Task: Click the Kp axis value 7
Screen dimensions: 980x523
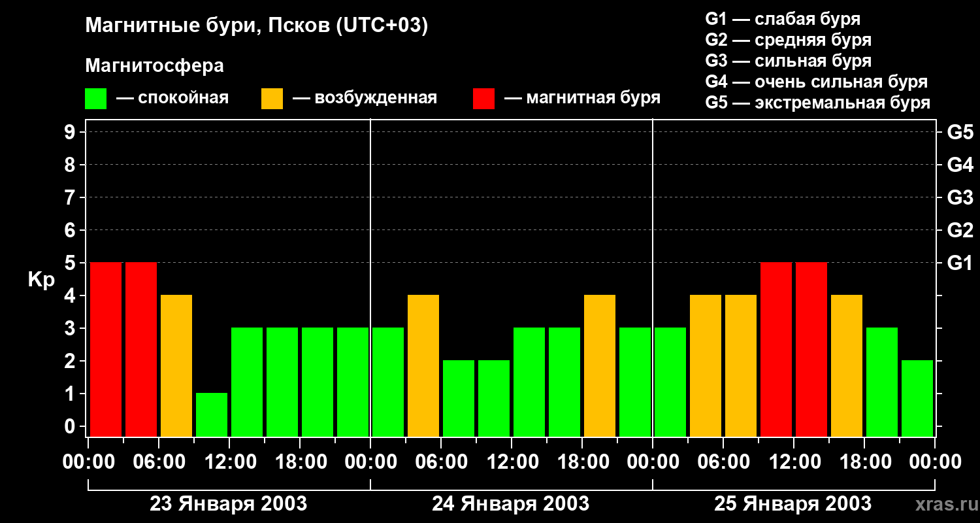Action: pyautogui.click(x=71, y=197)
